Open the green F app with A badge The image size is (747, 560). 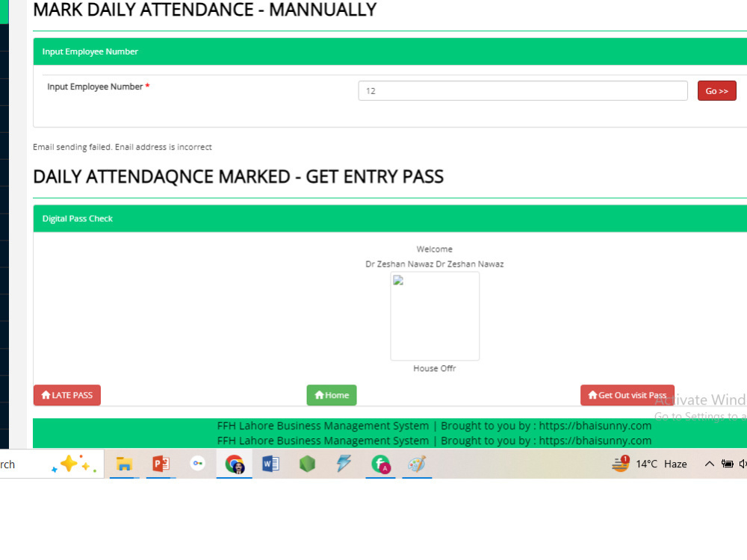381,464
